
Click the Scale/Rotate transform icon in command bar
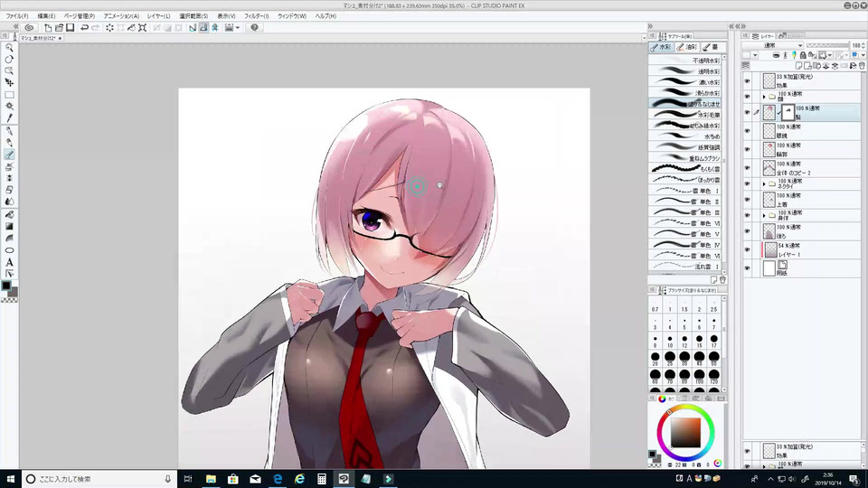142,28
